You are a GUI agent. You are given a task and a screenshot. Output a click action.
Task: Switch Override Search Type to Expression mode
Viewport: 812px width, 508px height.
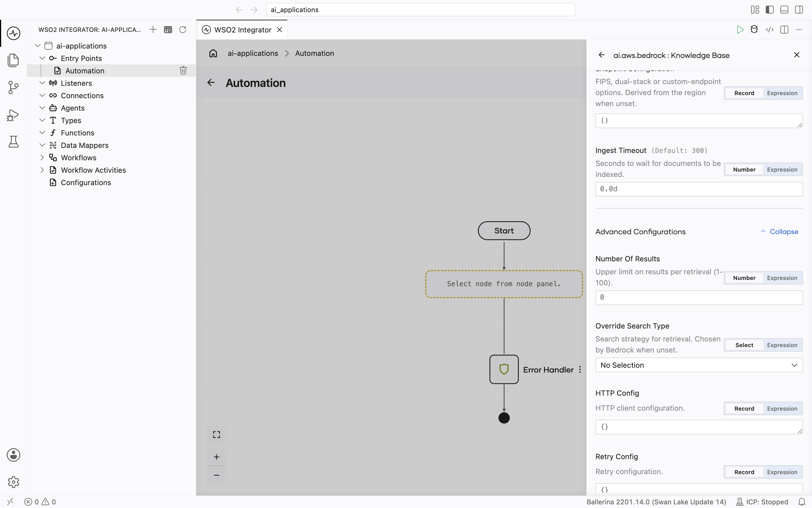coord(782,345)
